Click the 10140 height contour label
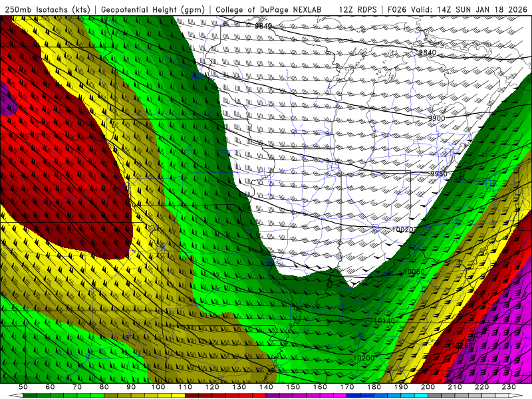This screenshot has width=532, height=399. pyautogui.click(x=384, y=321)
